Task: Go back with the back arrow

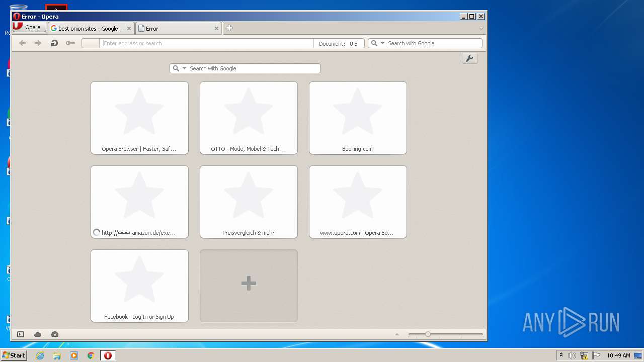Action: 22,43
